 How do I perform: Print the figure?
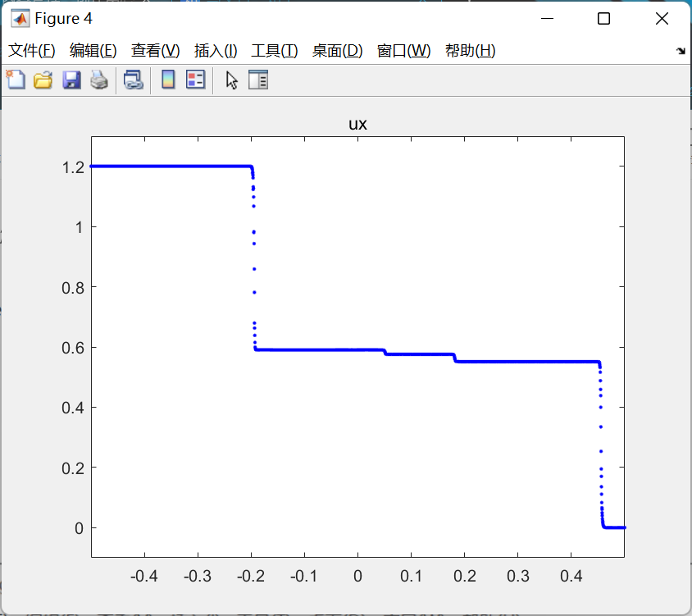pyautogui.click(x=98, y=80)
